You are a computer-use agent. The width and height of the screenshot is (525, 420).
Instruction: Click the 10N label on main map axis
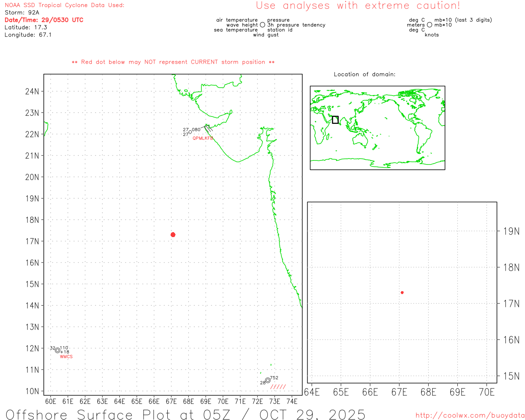(x=32, y=391)
